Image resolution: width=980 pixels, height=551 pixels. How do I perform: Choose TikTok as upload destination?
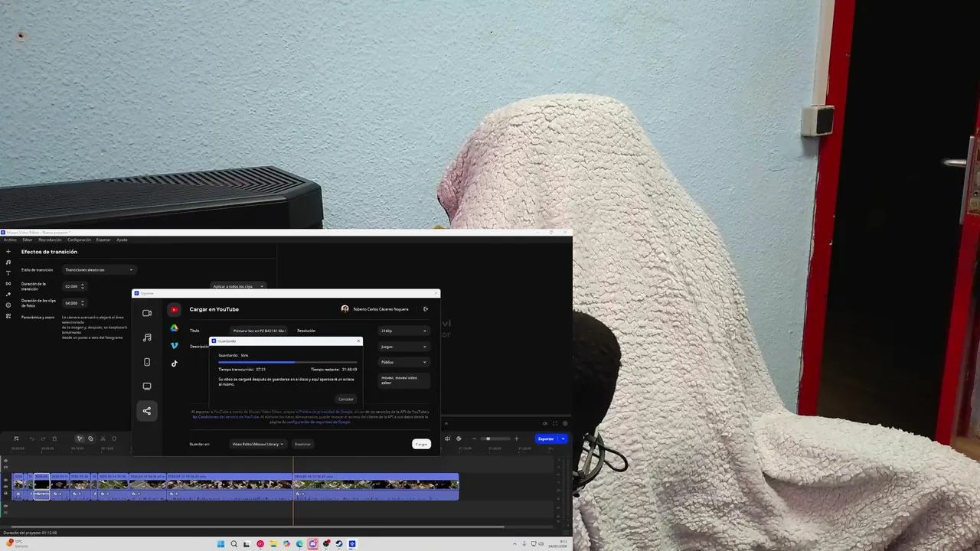pyautogui.click(x=175, y=364)
